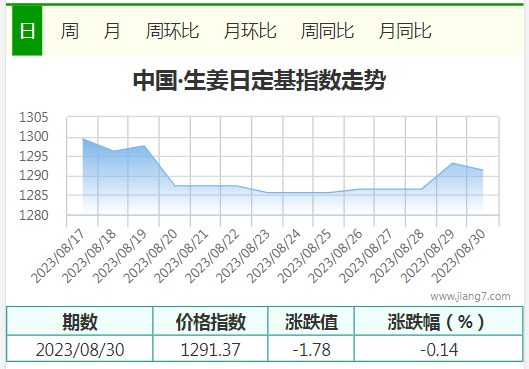Open the www.jiang7.com watermark link
This screenshot has height=369, width=529.
pos(470,296)
